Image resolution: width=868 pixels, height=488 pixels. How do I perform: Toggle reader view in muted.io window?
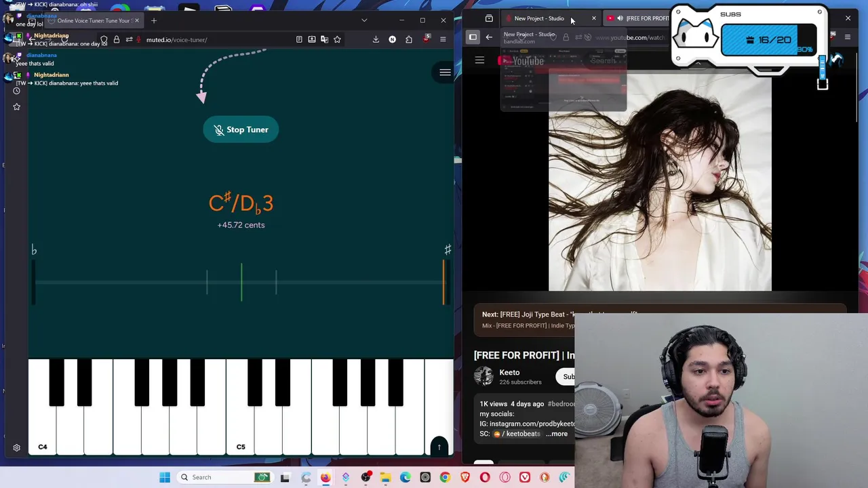[299, 39]
